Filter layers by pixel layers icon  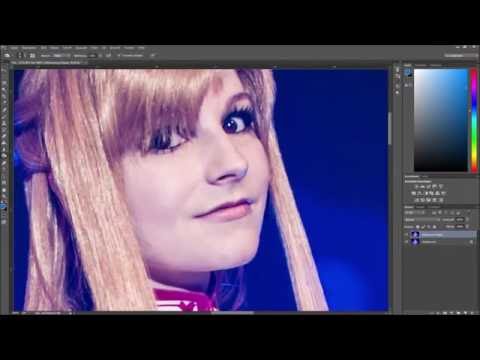[x=434, y=213]
